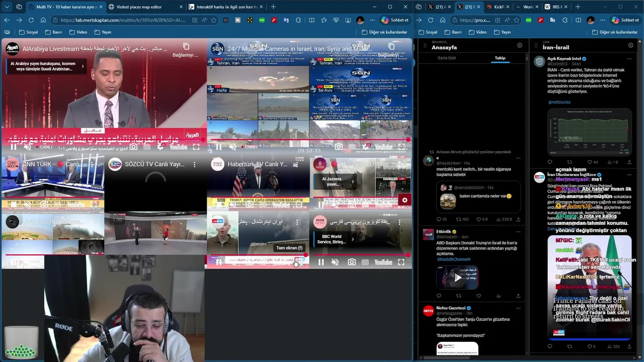The height and width of the screenshot is (362, 644).
Task: Select the Sana özel timeline tab
Action: pyautogui.click(x=446, y=58)
